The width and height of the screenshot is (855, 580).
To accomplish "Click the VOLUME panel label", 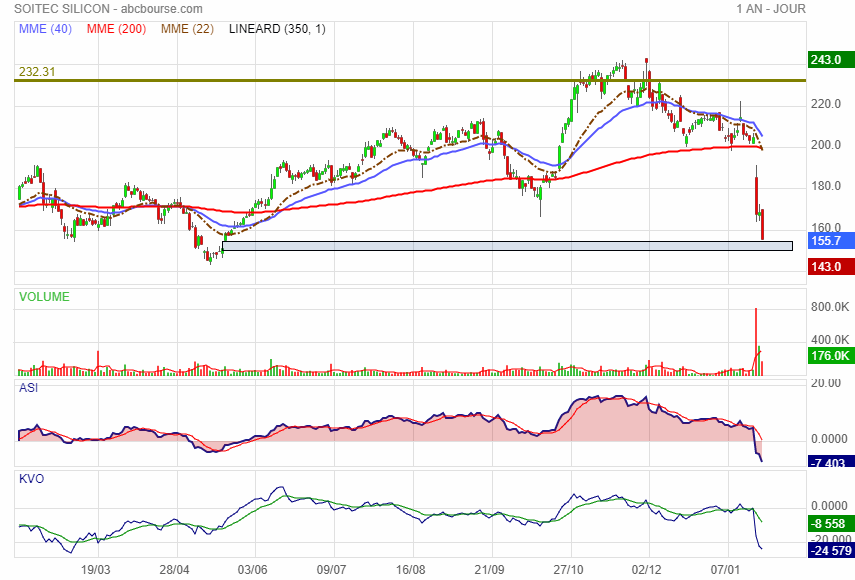I will click(x=44, y=297).
